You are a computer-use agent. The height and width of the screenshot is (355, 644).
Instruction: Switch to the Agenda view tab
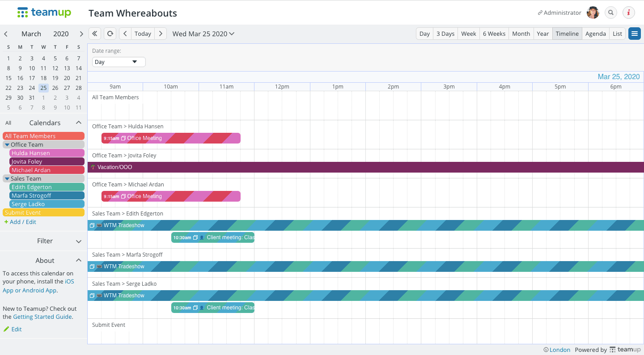tap(595, 34)
